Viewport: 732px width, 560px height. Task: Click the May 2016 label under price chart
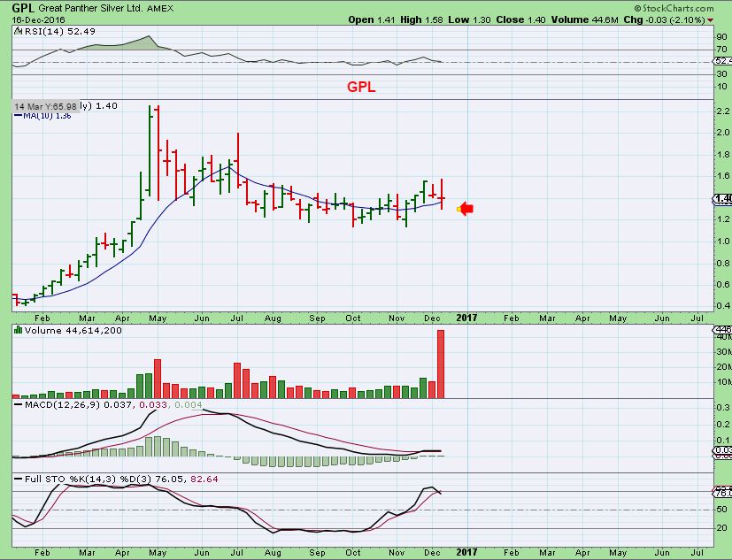(158, 318)
